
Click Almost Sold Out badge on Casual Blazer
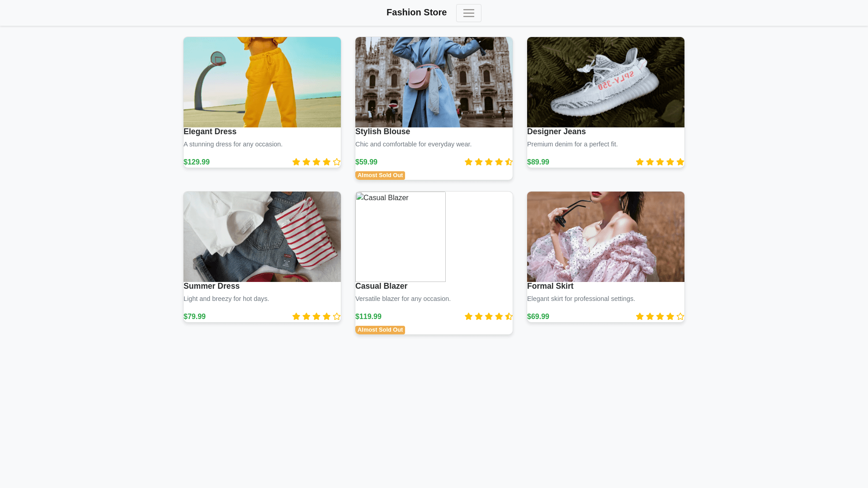pyautogui.click(x=380, y=330)
